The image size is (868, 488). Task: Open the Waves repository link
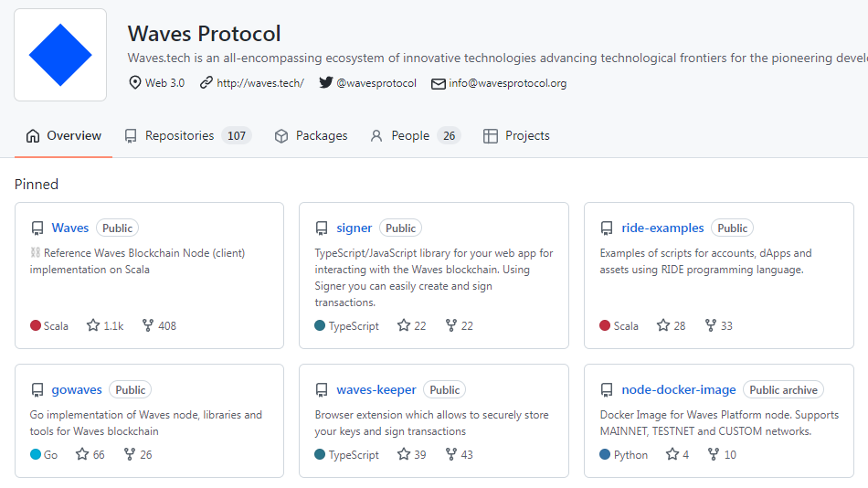pos(70,228)
